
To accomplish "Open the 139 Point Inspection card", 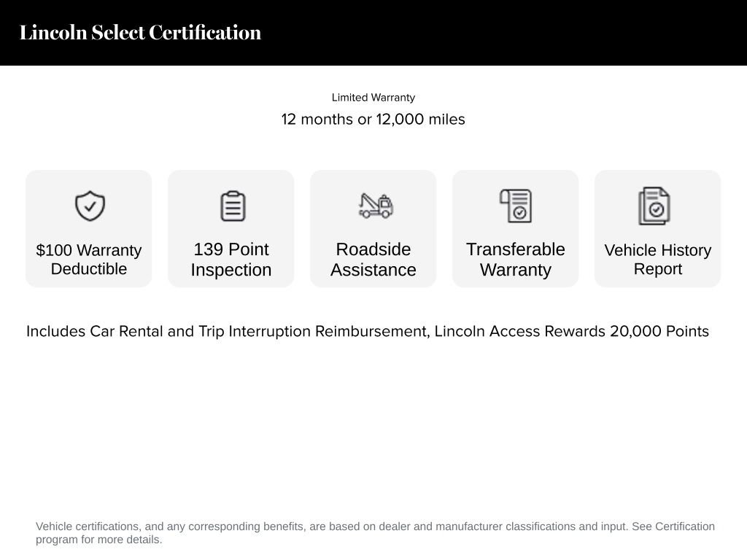I will coord(231,228).
